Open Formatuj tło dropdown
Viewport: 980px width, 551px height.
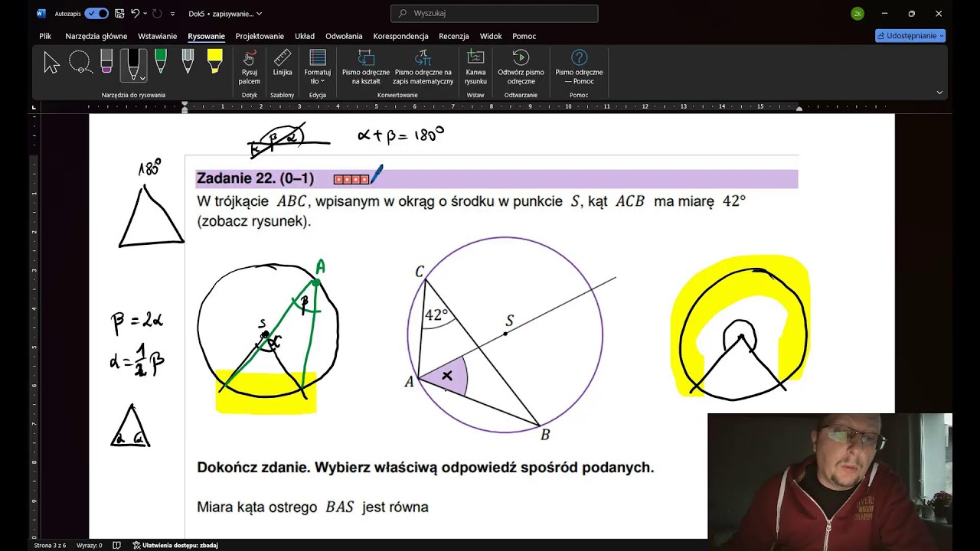pos(318,67)
